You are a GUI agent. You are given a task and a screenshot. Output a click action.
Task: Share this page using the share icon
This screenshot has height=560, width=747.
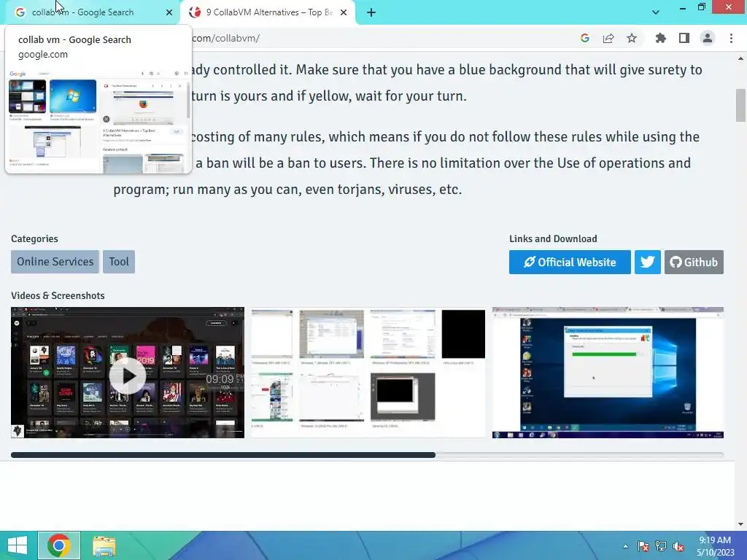608,38
